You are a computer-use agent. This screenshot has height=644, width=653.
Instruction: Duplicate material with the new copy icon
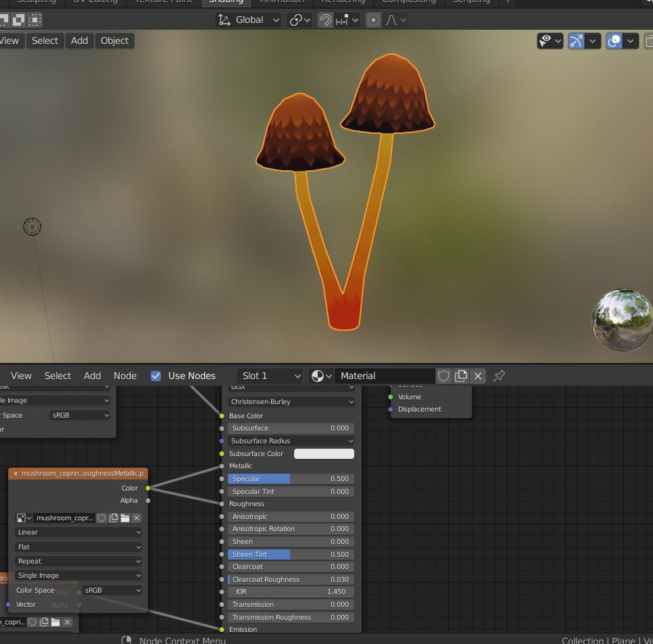(461, 376)
